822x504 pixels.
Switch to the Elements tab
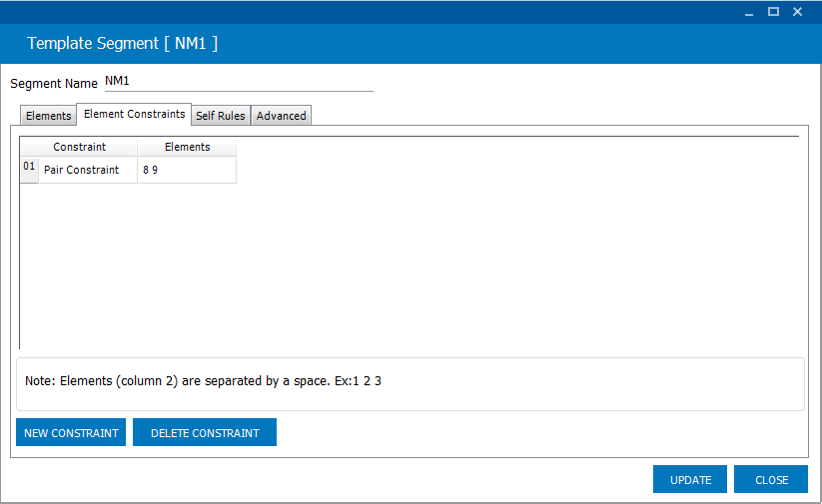(x=48, y=116)
